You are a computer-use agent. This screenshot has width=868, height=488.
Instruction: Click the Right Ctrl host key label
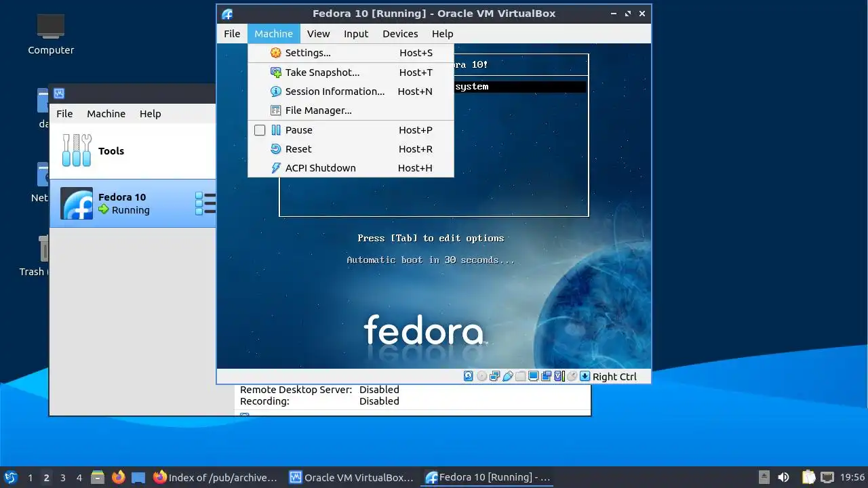tap(614, 377)
